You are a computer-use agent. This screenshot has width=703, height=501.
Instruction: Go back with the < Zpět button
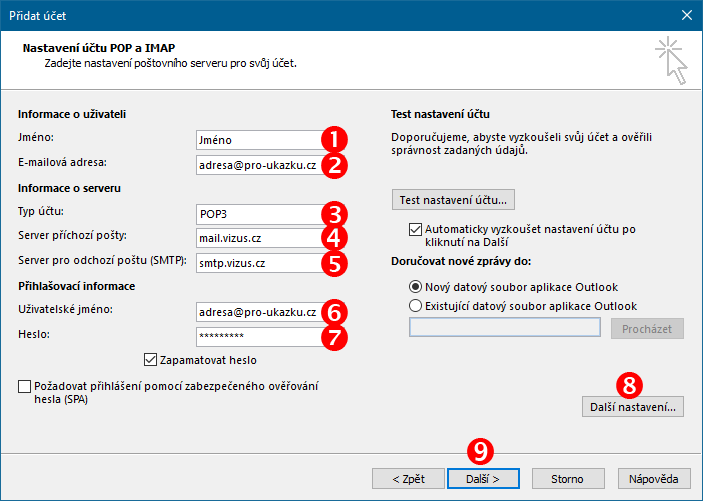click(408, 479)
